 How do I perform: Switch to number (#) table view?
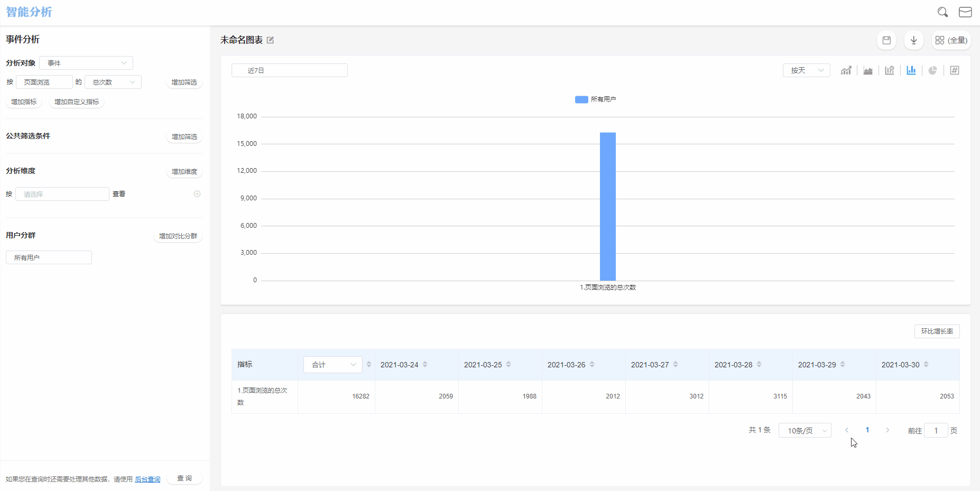tap(955, 70)
